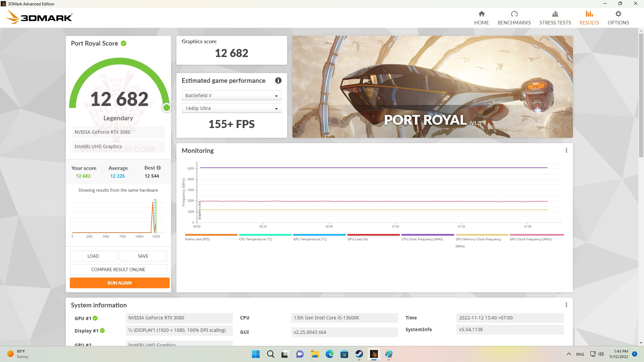Click GPU Load red legend swatch
Image resolution: width=644 pixels, height=362 pixels.
(x=373, y=235)
